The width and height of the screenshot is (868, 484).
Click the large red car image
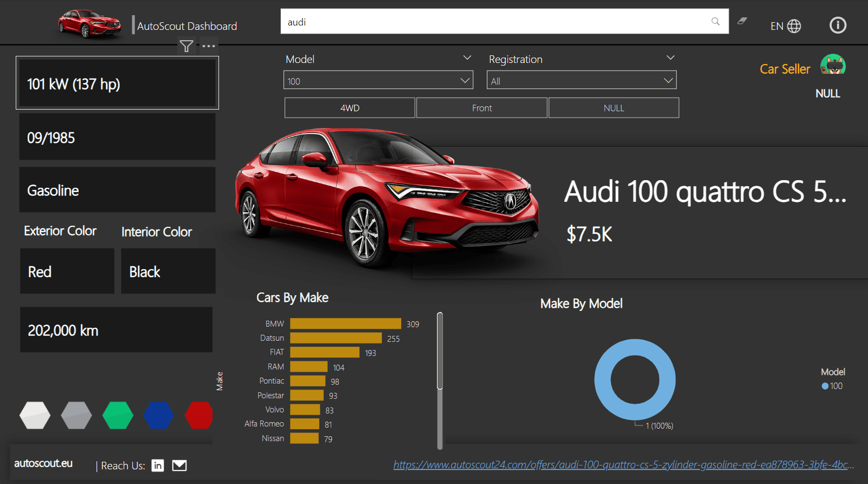[x=386, y=198]
